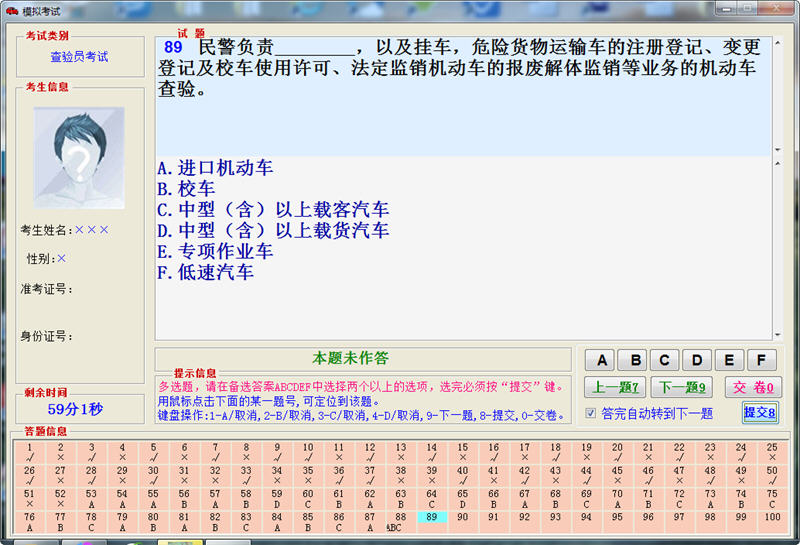This screenshot has height=545, width=800.
Task: Jump to question 25 in answer grid
Action: click(772, 452)
